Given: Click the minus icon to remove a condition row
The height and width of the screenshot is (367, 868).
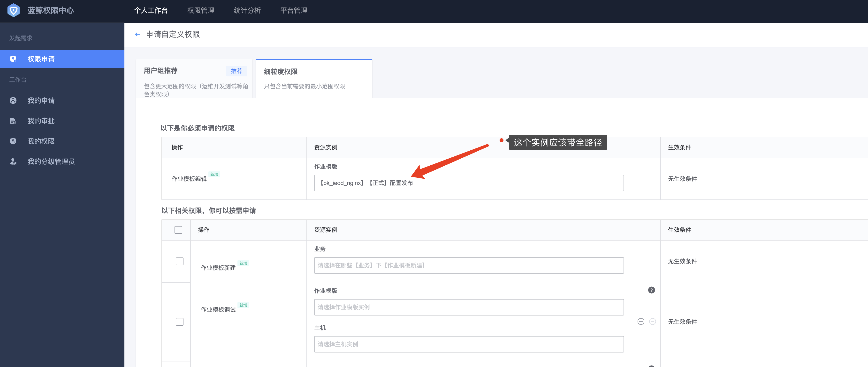Looking at the screenshot, I should tap(652, 322).
